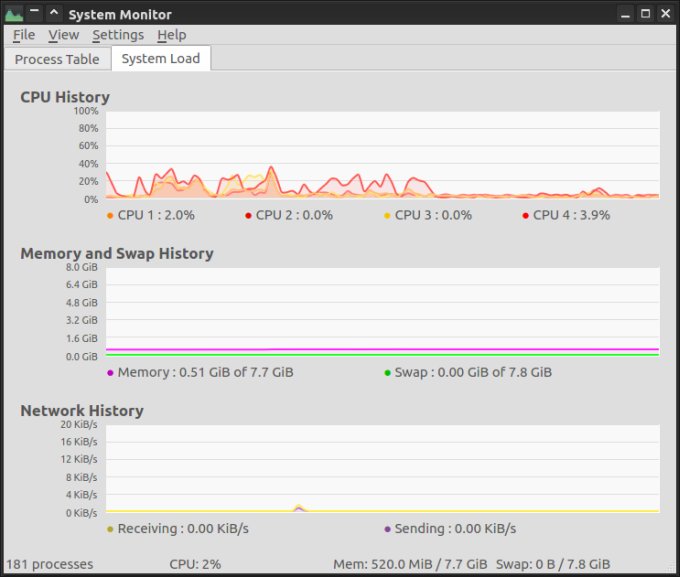
Task: Open the View menu
Action: pos(63,35)
